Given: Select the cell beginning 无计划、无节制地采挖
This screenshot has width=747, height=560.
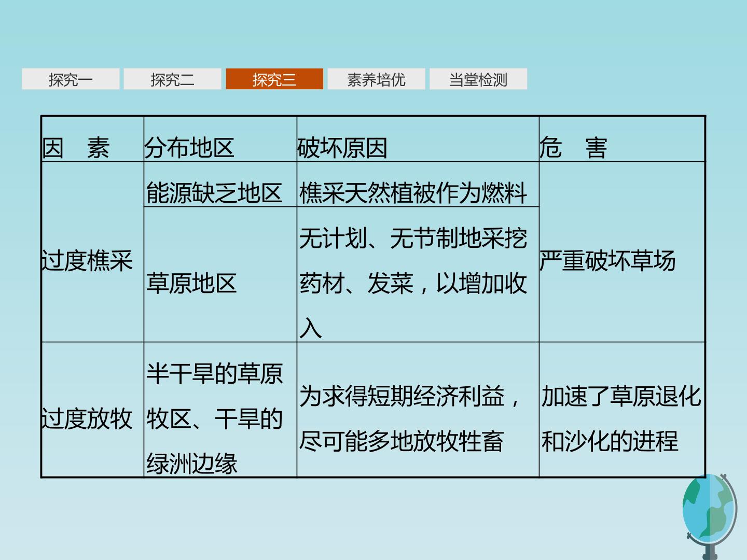Looking at the screenshot, I should (418, 274).
